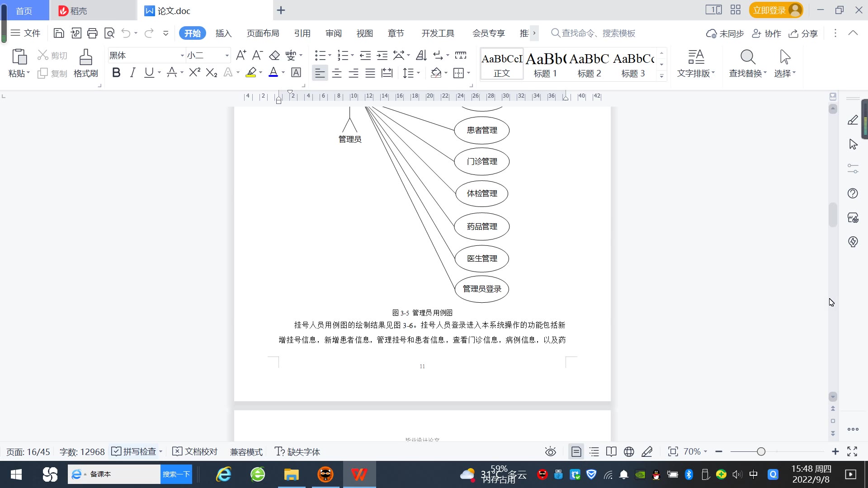Click the pen icon in right sidebar
This screenshot has height=488, width=868.
(853, 120)
